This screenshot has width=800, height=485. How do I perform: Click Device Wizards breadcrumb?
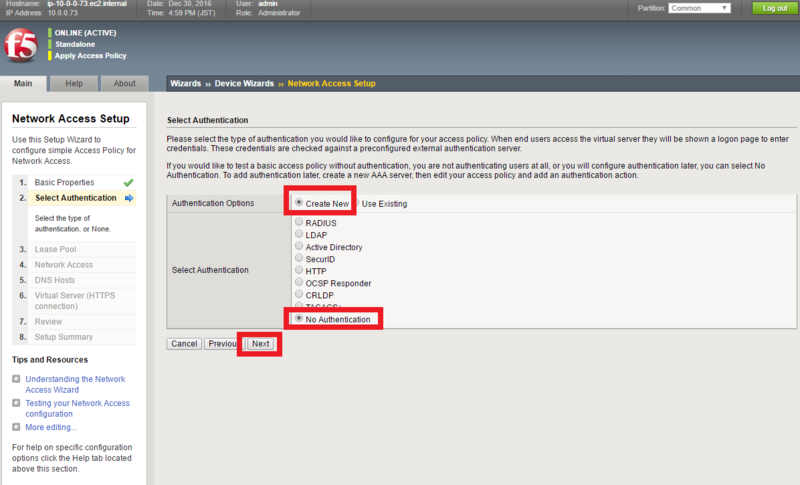coord(244,84)
